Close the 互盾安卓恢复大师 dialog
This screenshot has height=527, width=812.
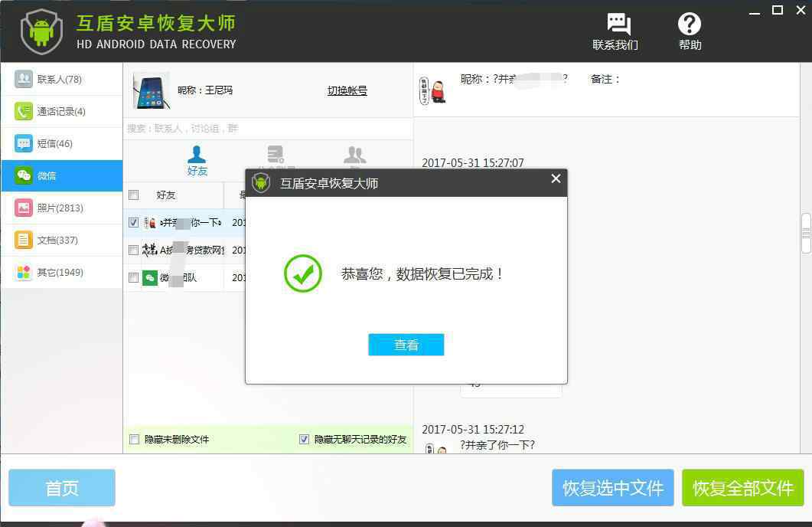(x=556, y=178)
